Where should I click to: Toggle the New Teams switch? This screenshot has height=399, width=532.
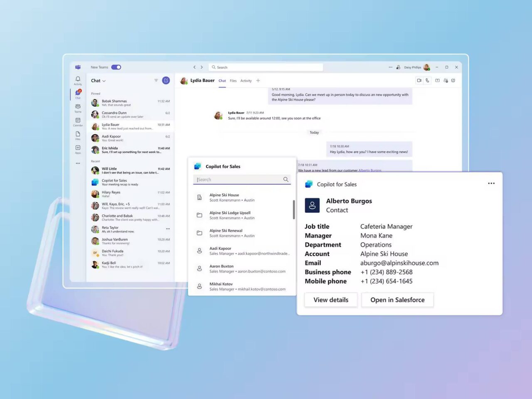pyautogui.click(x=116, y=67)
